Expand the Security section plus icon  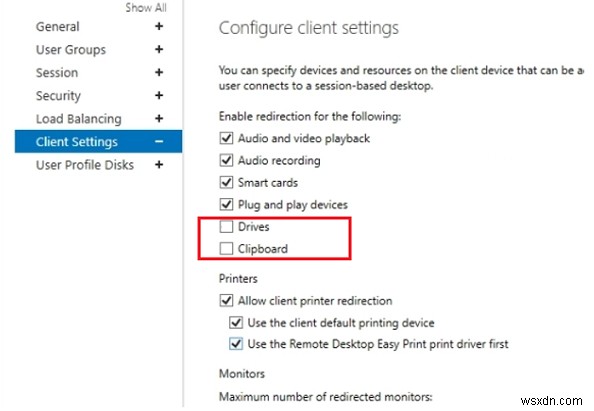tap(159, 95)
